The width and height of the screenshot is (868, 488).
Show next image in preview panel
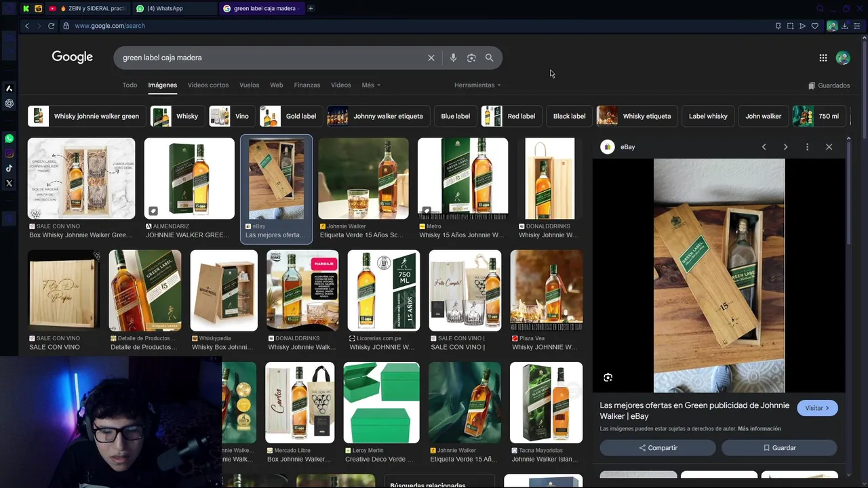pos(785,147)
